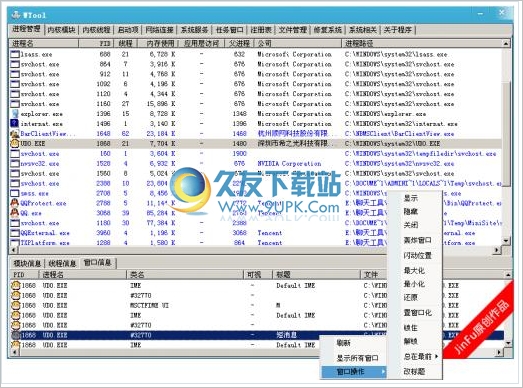This screenshot has height=388, width=523.
Task: Sort process list by 父进程 column
Action: pos(239,43)
